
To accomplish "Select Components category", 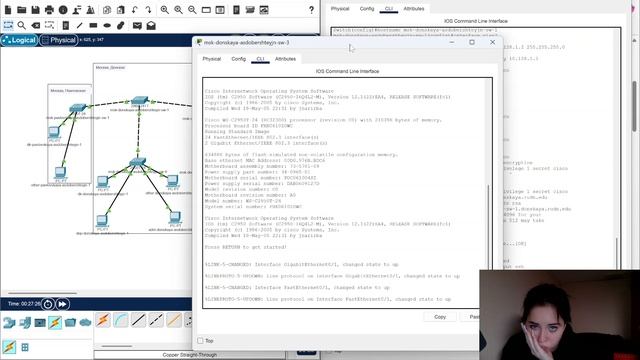I will point(40,322).
